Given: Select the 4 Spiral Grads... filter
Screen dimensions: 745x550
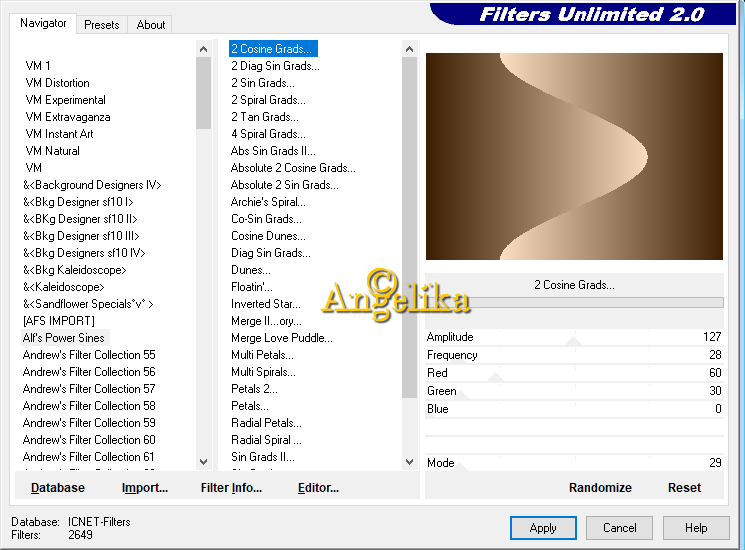Looking at the screenshot, I should 268,134.
